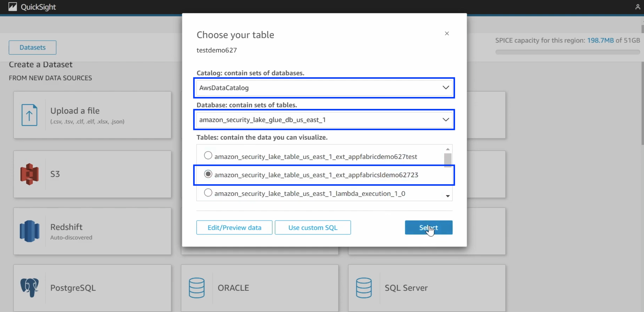The height and width of the screenshot is (312, 644).
Task: Close the Choose your table dialog
Action: click(446, 33)
